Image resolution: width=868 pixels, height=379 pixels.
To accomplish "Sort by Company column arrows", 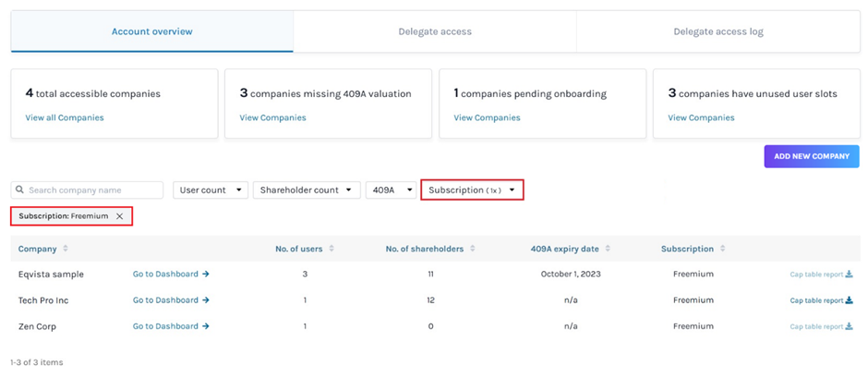I will [66, 249].
